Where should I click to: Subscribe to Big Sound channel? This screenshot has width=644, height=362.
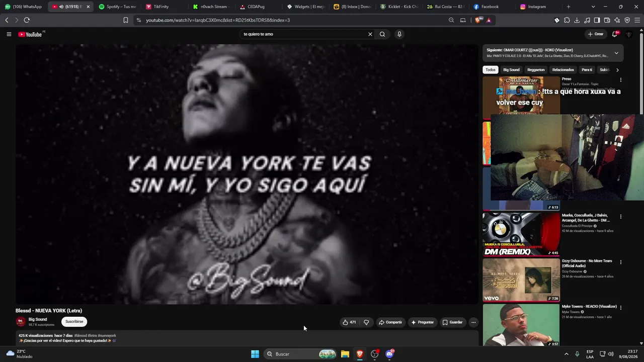click(x=74, y=322)
